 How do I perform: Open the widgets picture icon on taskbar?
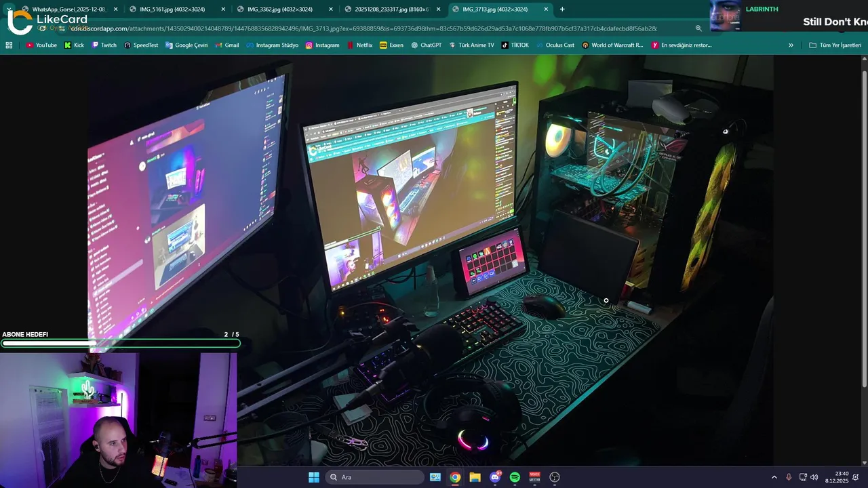435,477
